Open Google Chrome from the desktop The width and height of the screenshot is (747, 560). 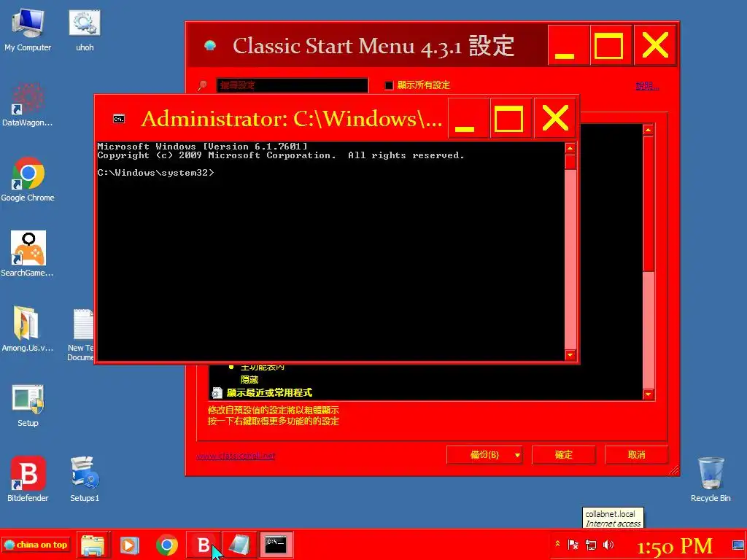[27, 180]
